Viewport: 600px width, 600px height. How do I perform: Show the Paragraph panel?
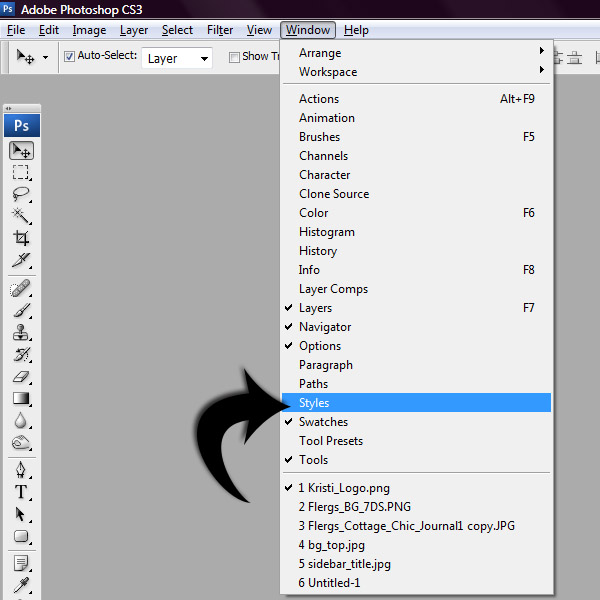click(x=416, y=365)
